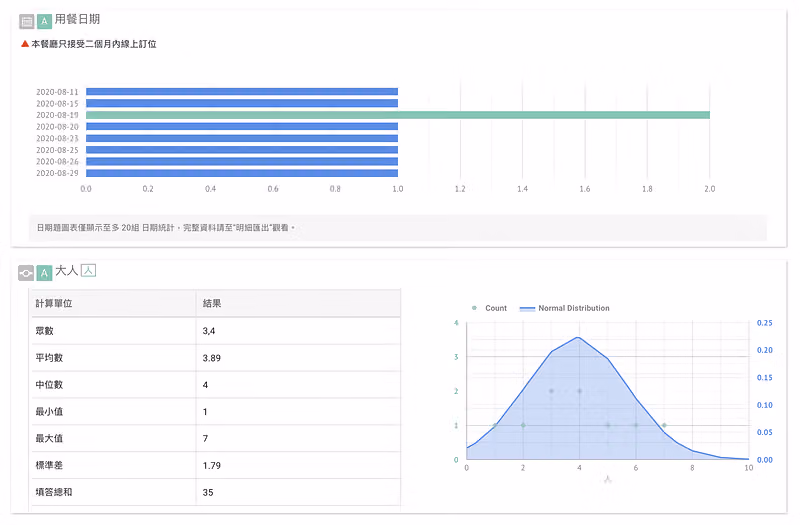This screenshot has width=800, height=525.
Task: Click the 2020-08-11 axis label
Action: pos(57,92)
